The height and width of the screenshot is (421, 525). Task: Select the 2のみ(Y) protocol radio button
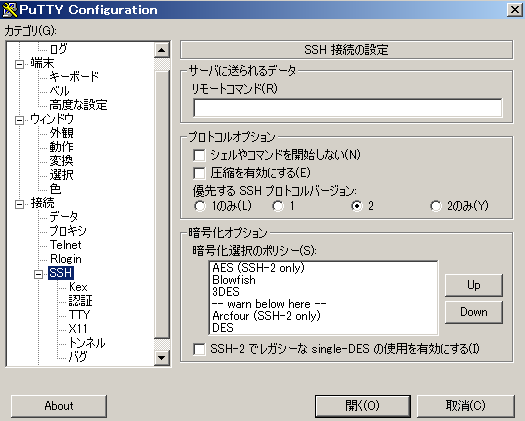[x=436, y=206]
